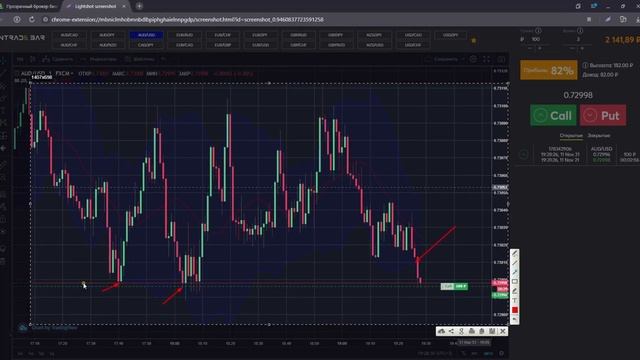640x360 pixels.
Task: Upload screenshot to cloud via Lightshot
Action: click(441, 331)
